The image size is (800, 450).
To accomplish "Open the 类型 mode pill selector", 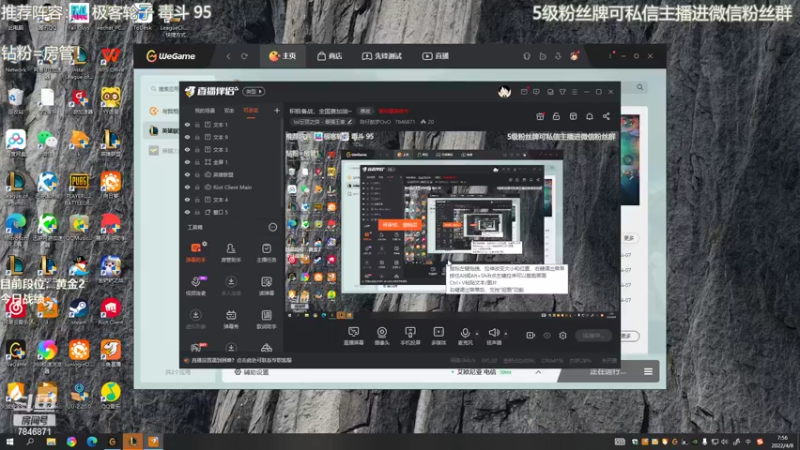I will pos(254,92).
